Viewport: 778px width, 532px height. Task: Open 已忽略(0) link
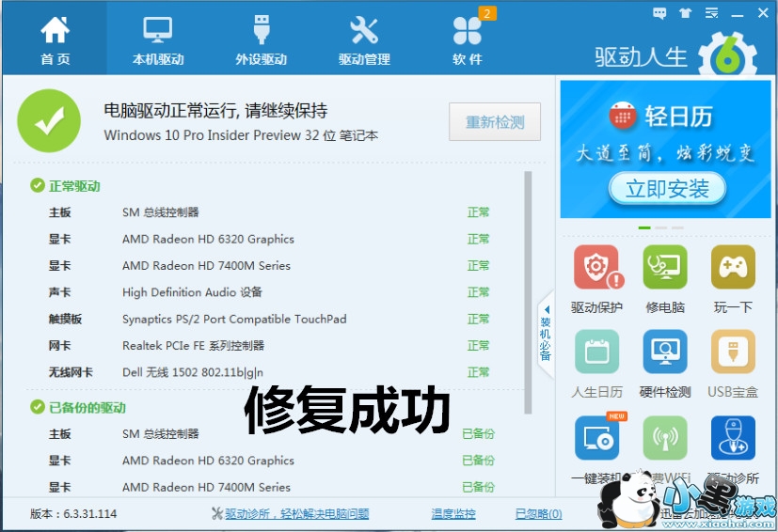coord(538,513)
